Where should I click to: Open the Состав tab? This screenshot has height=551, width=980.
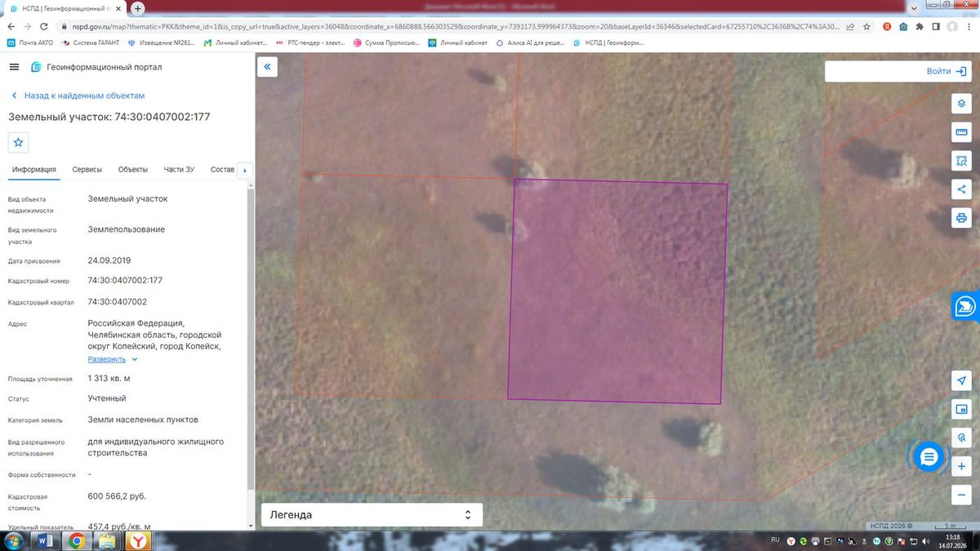[222, 170]
